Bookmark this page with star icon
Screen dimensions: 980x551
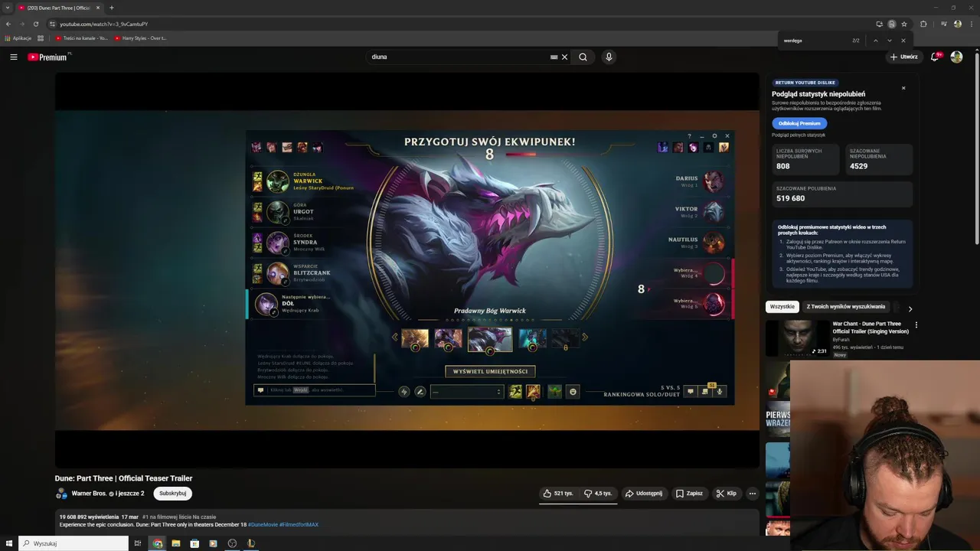tap(904, 24)
